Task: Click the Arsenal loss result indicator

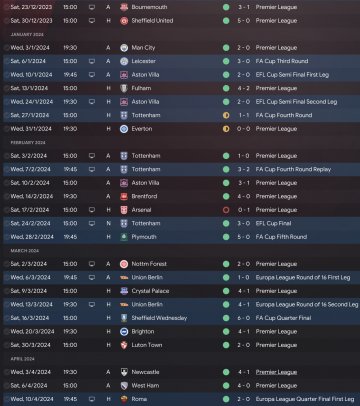Action: tap(226, 210)
